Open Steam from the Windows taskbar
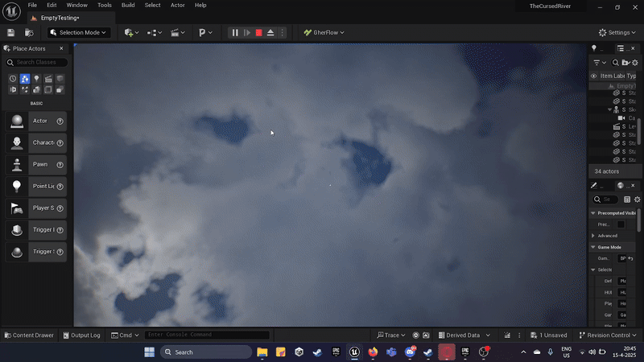Viewport: 644px width, 362px height. click(315, 352)
